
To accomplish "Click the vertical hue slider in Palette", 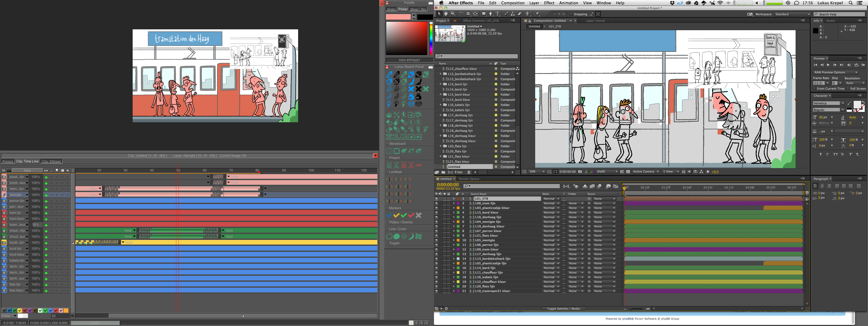I will [431, 38].
